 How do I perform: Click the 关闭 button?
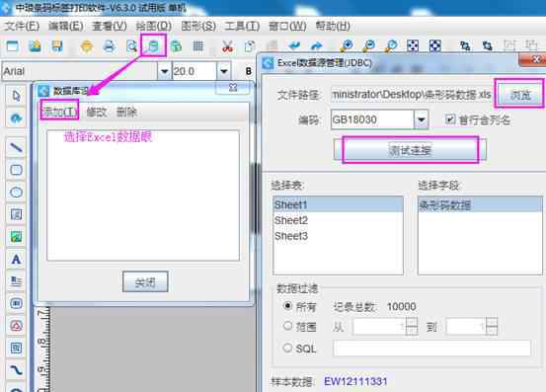[145, 281]
